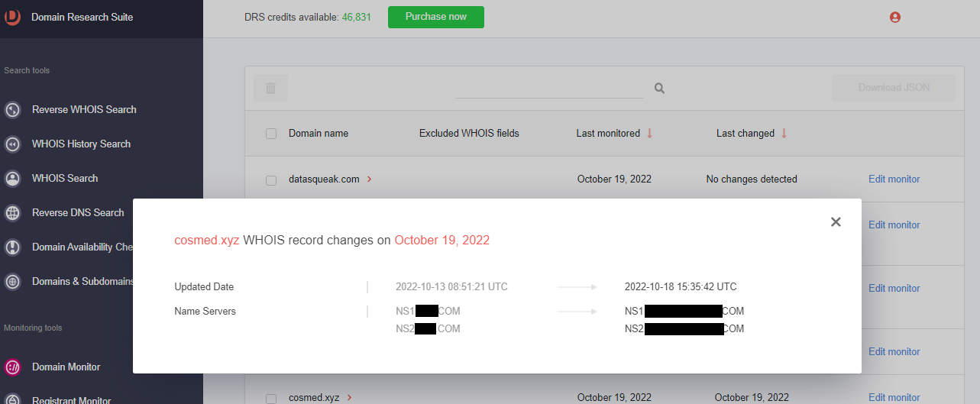Expand cosmed.xyz details chevron

pyautogui.click(x=349, y=398)
